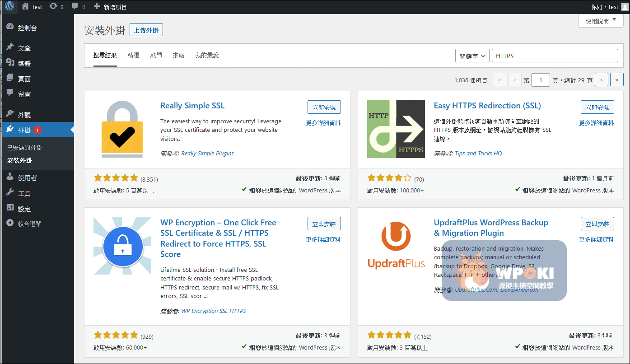Open 設定 settings in sidebar
This screenshot has width=630, height=364.
[24, 209]
